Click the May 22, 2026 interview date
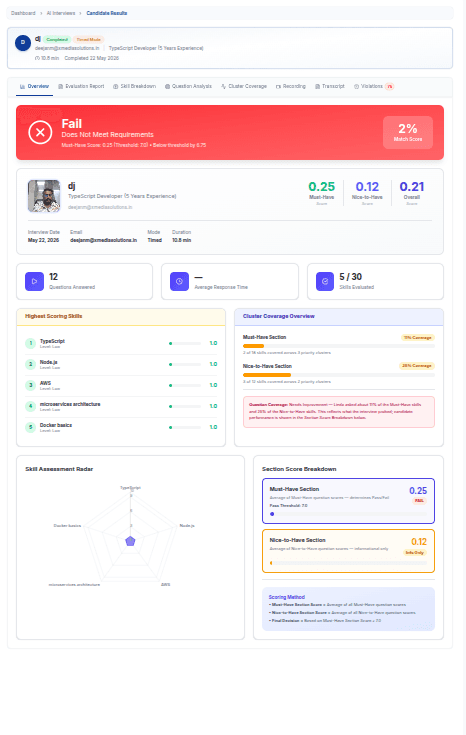466x735 pixels. (43, 240)
